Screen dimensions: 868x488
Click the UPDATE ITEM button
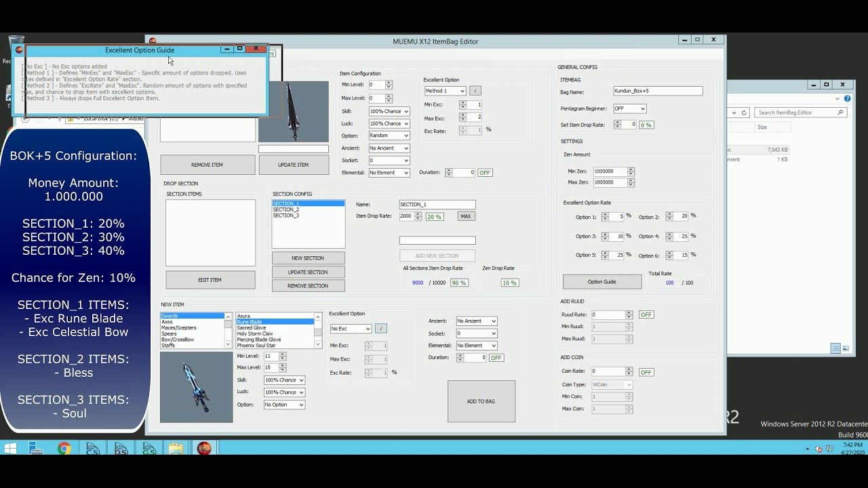pos(293,165)
